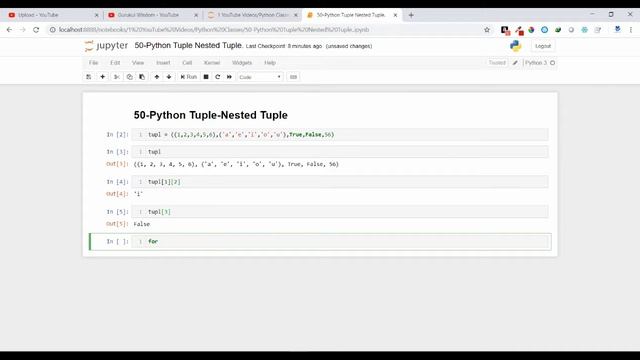The width and height of the screenshot is (640, 360).
Task: Click the pencil edit-mode icon near Trusted
Action: 515,63
